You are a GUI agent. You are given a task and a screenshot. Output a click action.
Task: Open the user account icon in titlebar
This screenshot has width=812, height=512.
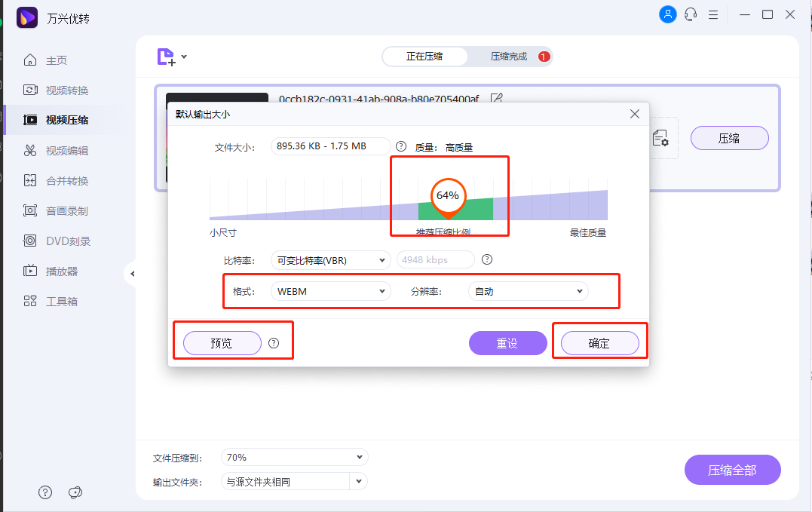tap(668, 14)
